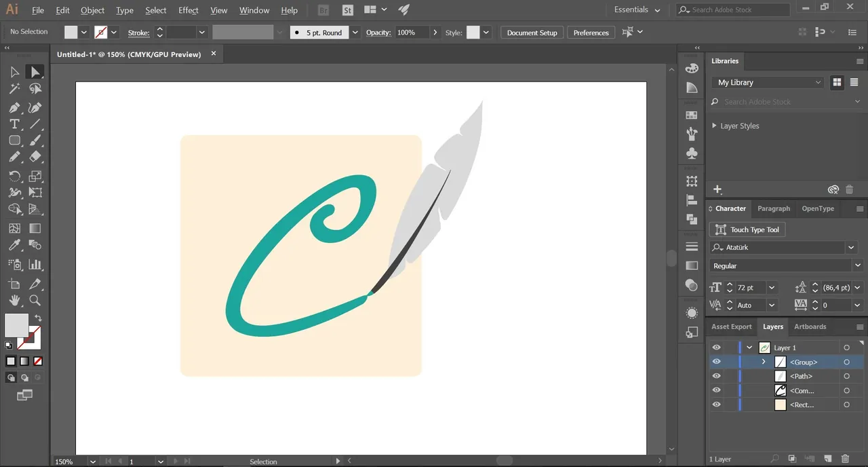Select the Pen tool

pyautogui.click(x=14, y=107)
